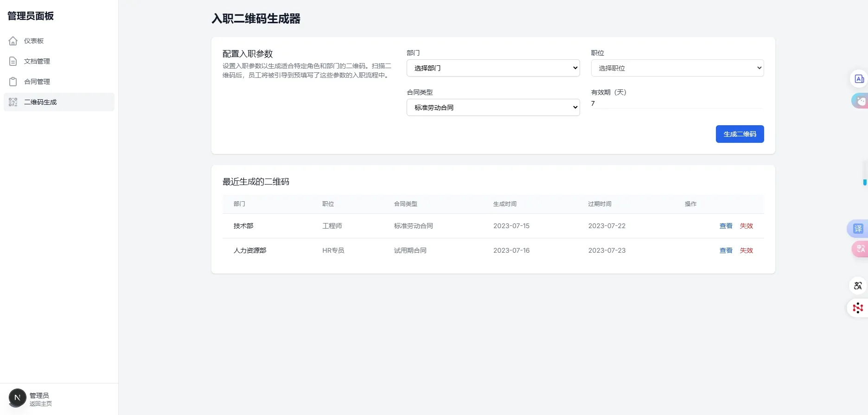Viewport: 868px width, 415px height.
Task: Click the blue 译 translate floating icon
Action: [x=858, y=229]
